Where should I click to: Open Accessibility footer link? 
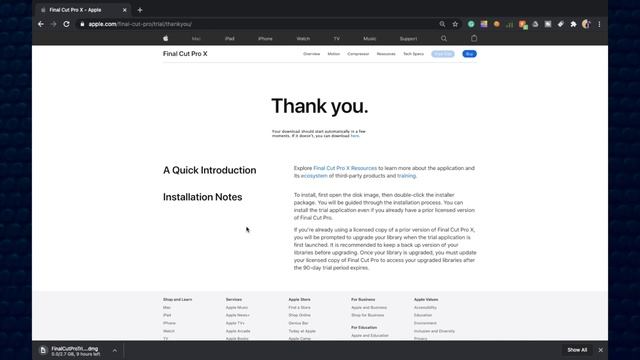[425, 307]
